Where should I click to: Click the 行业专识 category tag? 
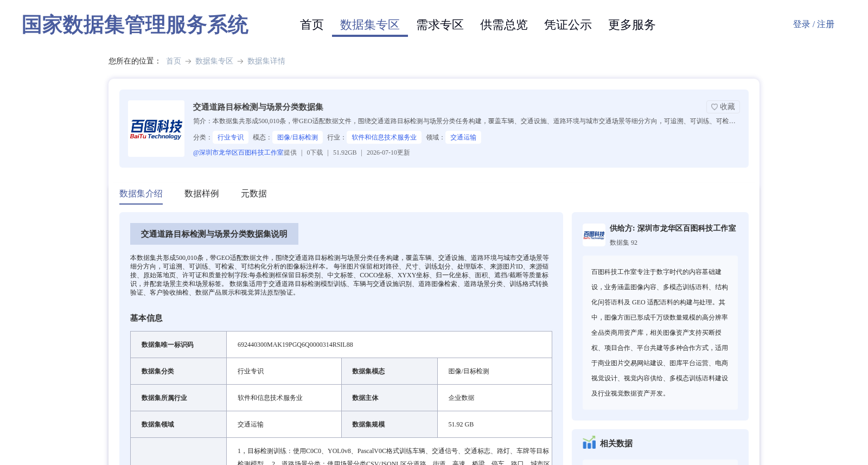click(x=231, y=137)
